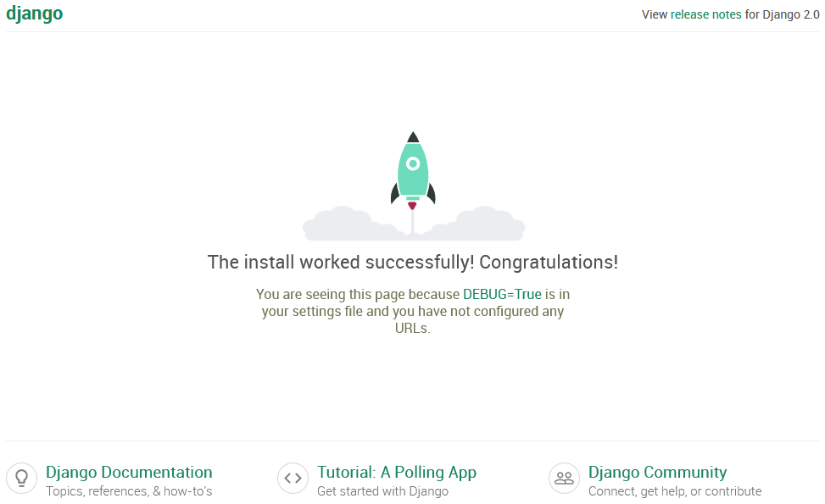Click the django logo heading
The width and height of the screenshot is (825, 504).
tap(34, 14)
